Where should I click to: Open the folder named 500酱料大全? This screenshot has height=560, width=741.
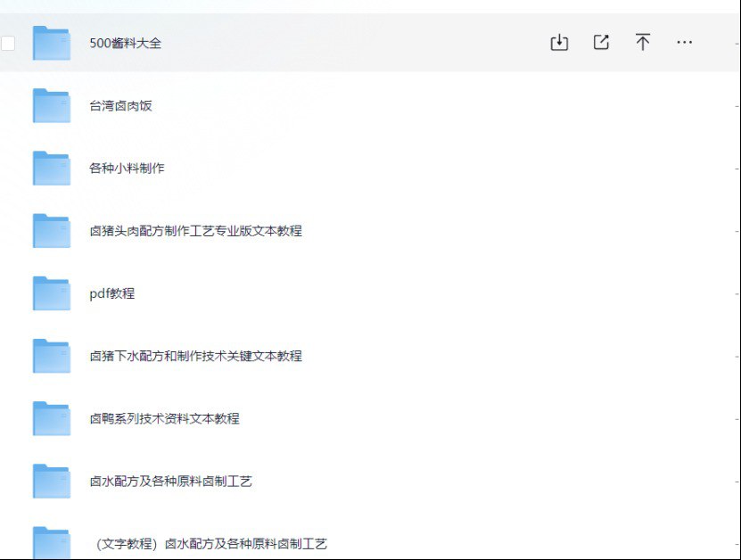[x=125, y=43]
